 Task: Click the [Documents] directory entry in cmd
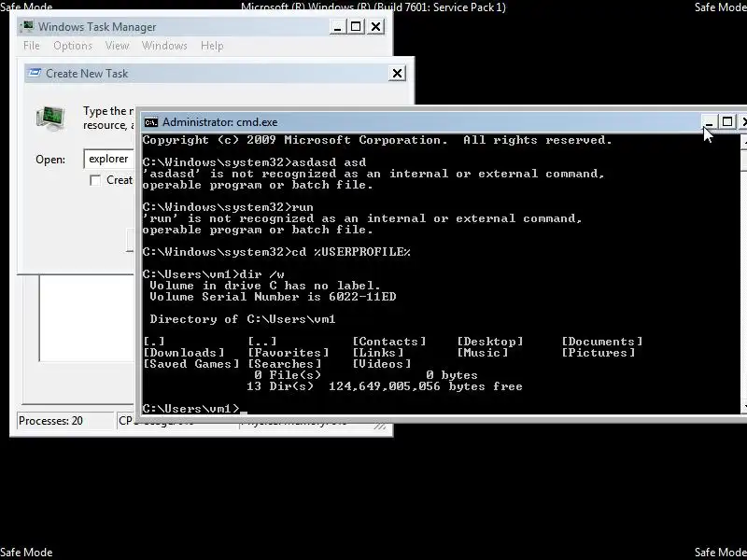(602, 342)
